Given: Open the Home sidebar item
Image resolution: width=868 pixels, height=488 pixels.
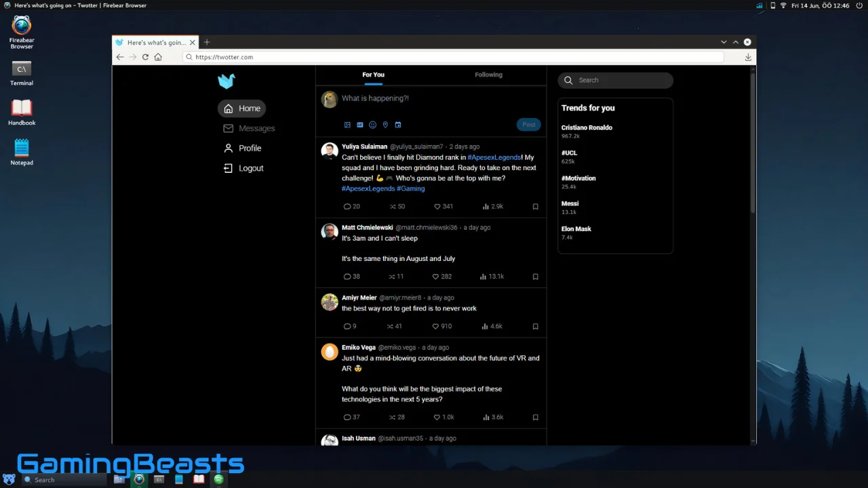Looking at the screenshot, I should click(242, 108).
